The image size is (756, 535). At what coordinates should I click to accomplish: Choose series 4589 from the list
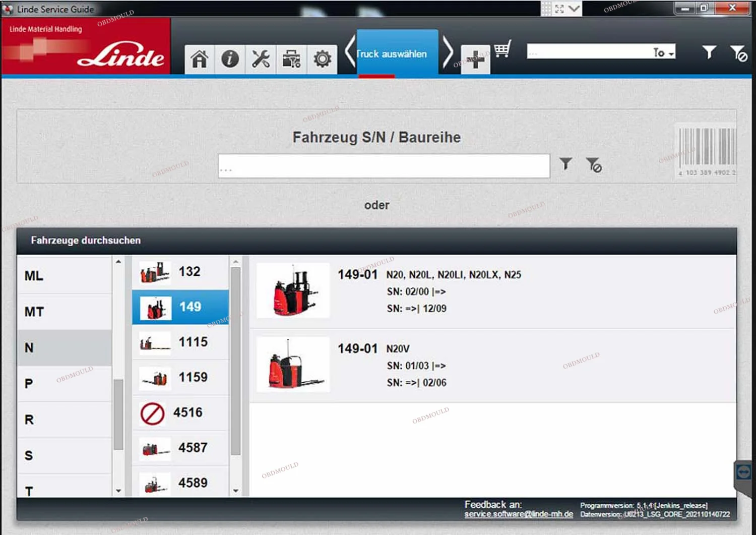180,482
